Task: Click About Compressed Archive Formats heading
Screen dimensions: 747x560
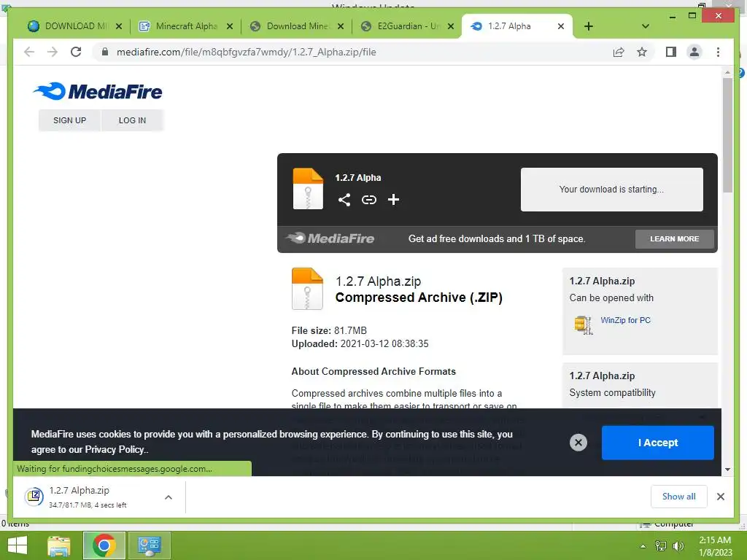Action: [x=373, y=371]
